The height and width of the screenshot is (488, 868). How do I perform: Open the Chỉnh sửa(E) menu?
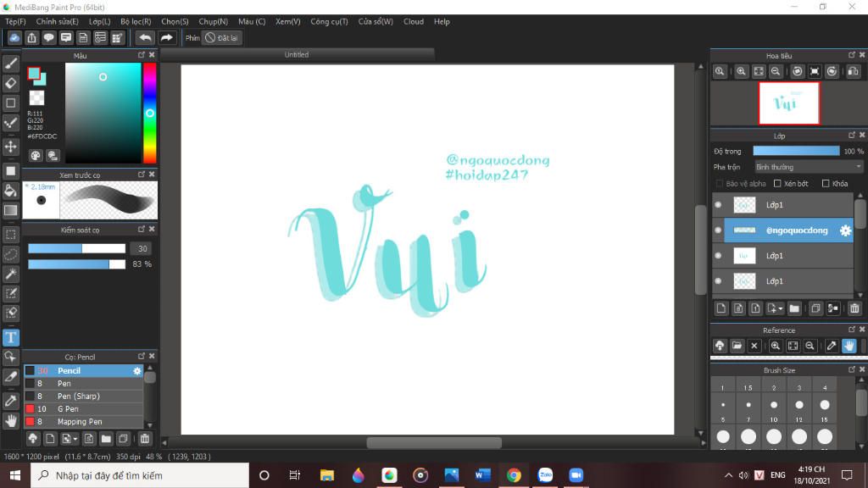click(x=57, y=21)
